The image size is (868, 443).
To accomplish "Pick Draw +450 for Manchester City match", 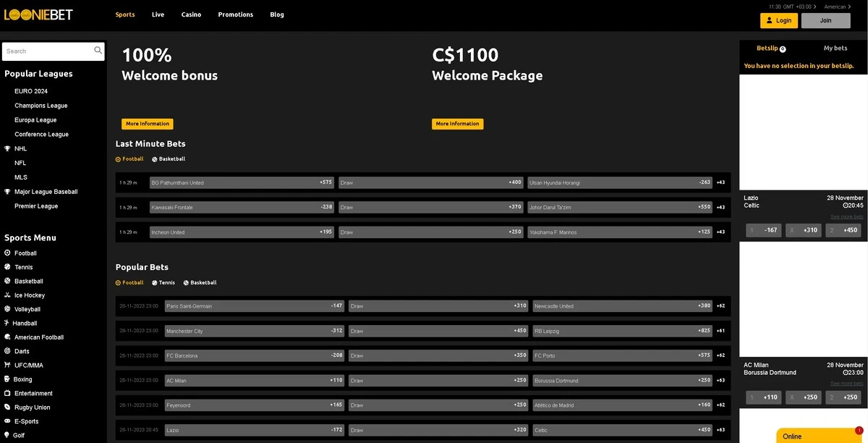I will 438,330.
